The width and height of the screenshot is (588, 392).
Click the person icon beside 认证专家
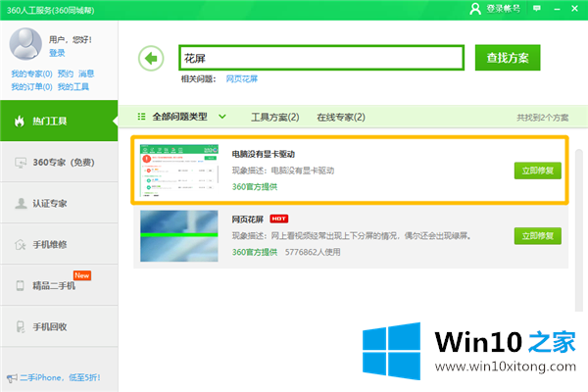tap(21, 203)
